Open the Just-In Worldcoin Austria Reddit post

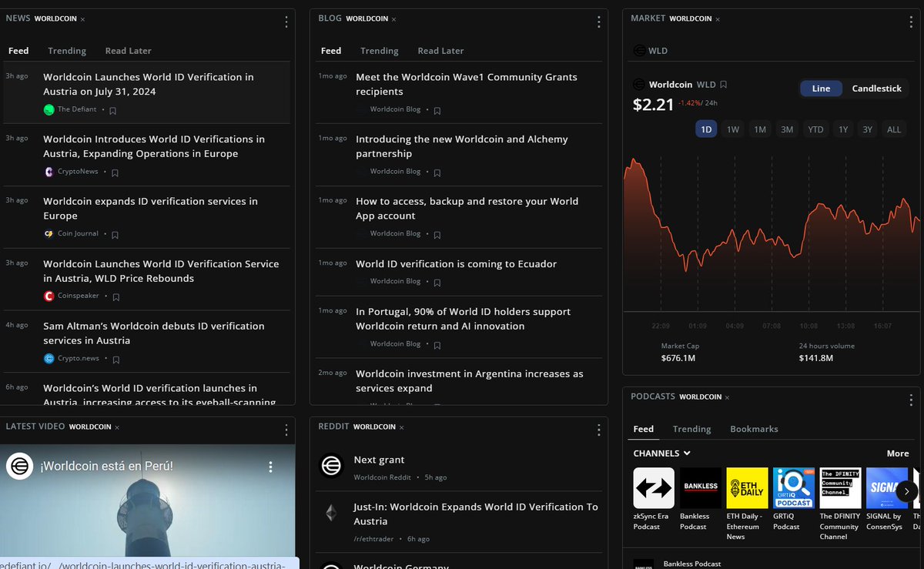(475, 514)
